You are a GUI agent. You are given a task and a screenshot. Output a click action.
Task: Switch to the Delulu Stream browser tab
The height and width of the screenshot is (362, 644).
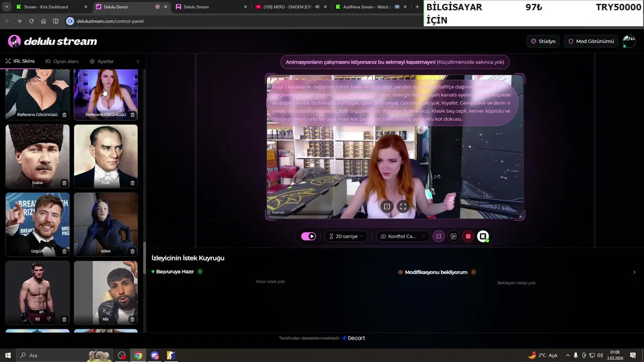(210, 7)
